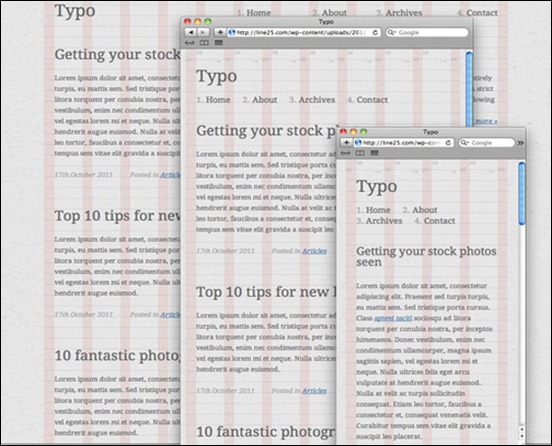Click search magnifier in front window Google field
The width and height of the screenshot is (552, 446).
click(x=464, y=143)
